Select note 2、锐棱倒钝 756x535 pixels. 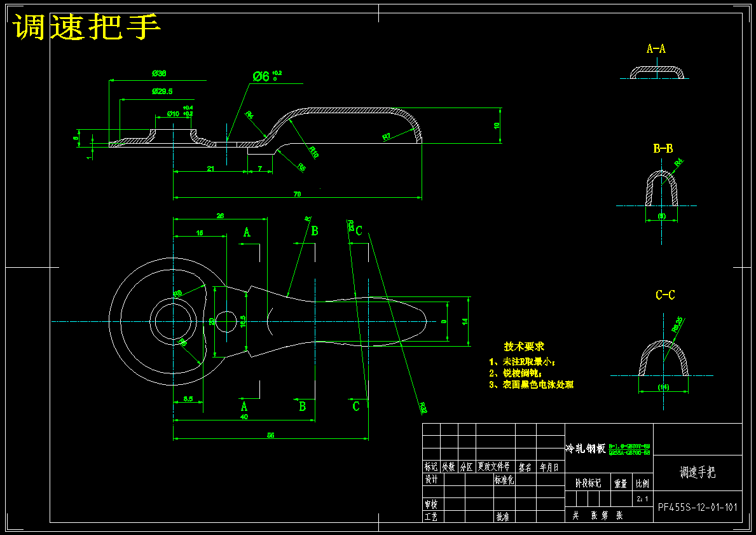coord(516,373)
